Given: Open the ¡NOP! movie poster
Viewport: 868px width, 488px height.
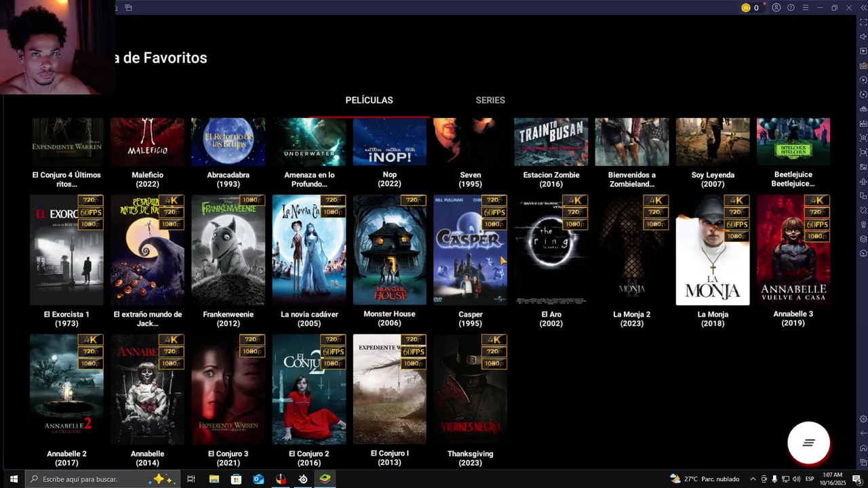Looking at the screenshot, I should (x=390, y=142).
